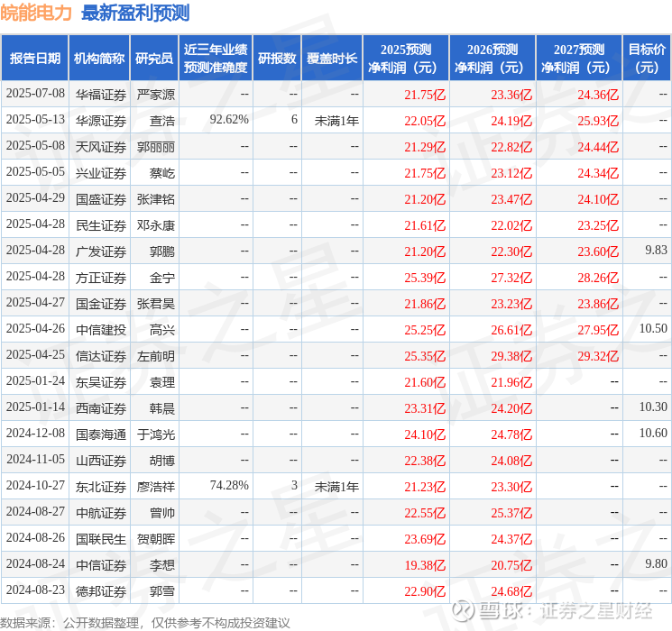Click the 报告日期 column header
Viewport: 672px width, 631px height.
[34, 59]
